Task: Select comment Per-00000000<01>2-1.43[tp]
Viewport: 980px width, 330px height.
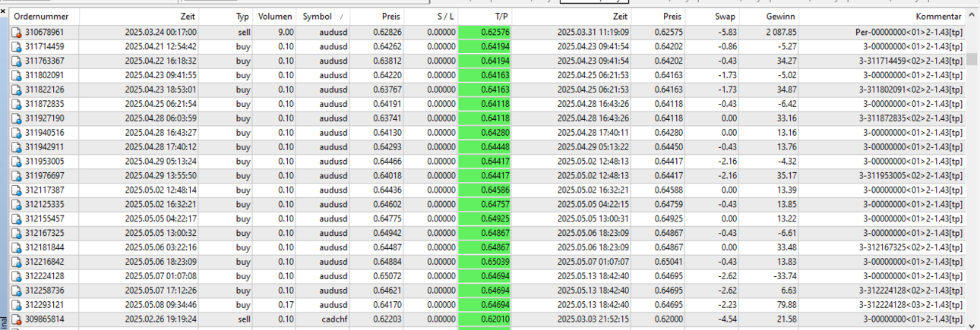Action: coord(908,33)
